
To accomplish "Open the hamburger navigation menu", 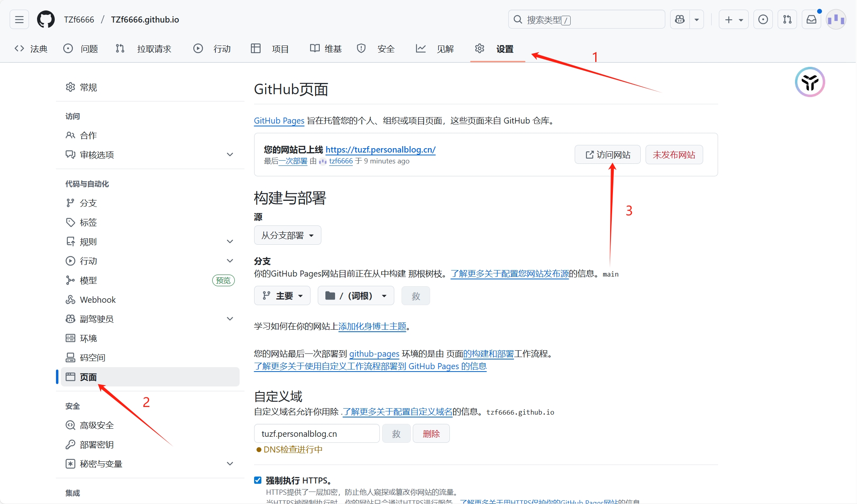I will pyautogui.click(x=19, y=19).
